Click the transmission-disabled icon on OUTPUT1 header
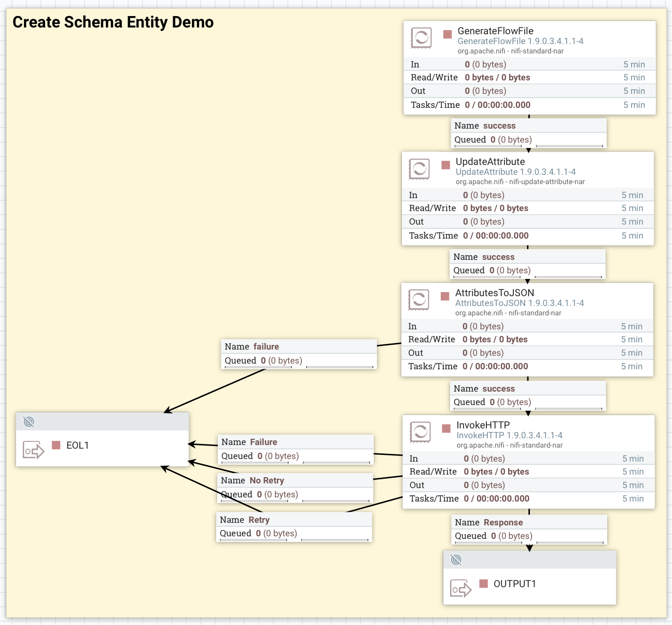672x625 pixels. (x=455, y=559)
